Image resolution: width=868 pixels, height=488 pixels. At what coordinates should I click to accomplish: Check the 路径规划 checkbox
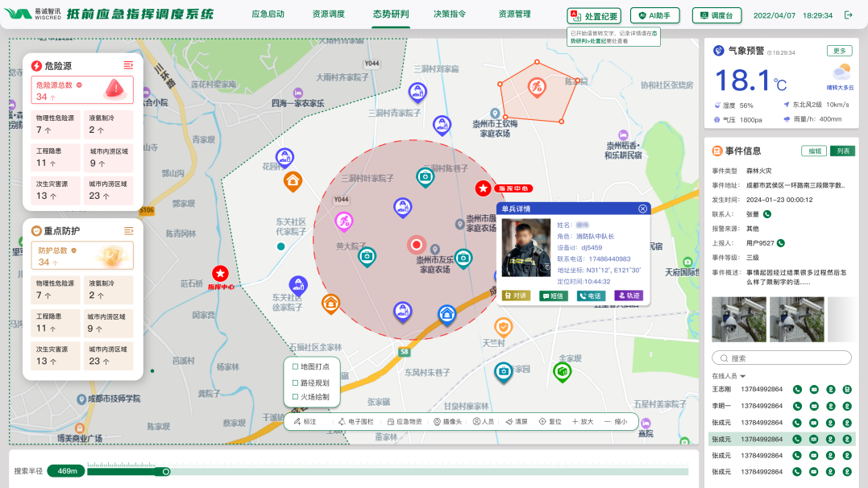[x=295, y=383]
